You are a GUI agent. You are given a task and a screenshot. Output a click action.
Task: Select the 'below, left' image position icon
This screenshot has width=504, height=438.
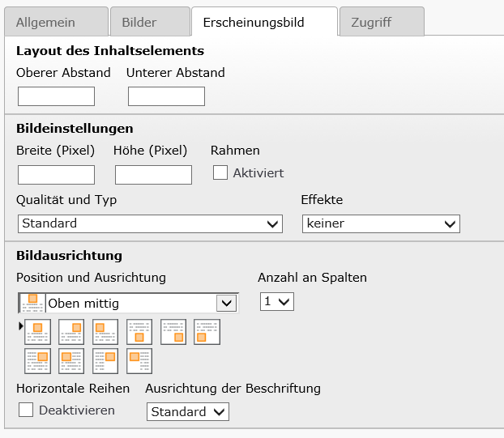pos(207,332)
